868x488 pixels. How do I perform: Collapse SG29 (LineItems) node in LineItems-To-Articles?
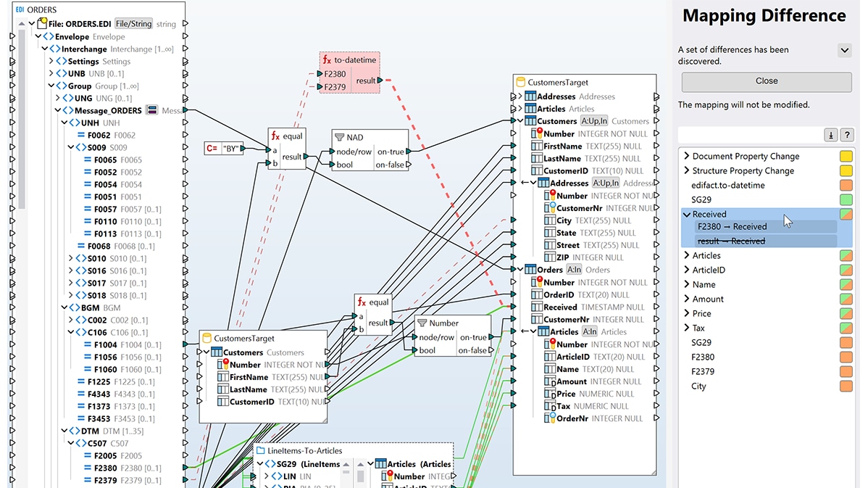coord(259,463)
